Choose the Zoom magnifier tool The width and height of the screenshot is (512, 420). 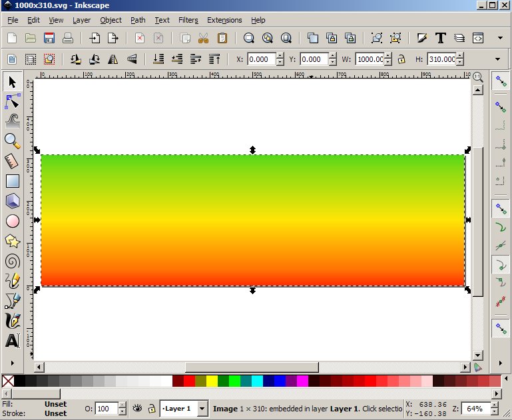coord(12,140)
